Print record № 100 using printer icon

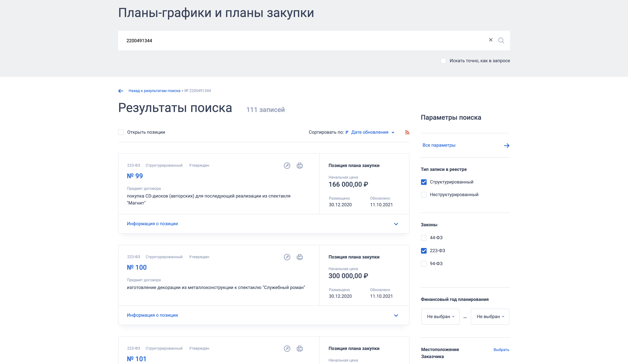tap(300, 257)
